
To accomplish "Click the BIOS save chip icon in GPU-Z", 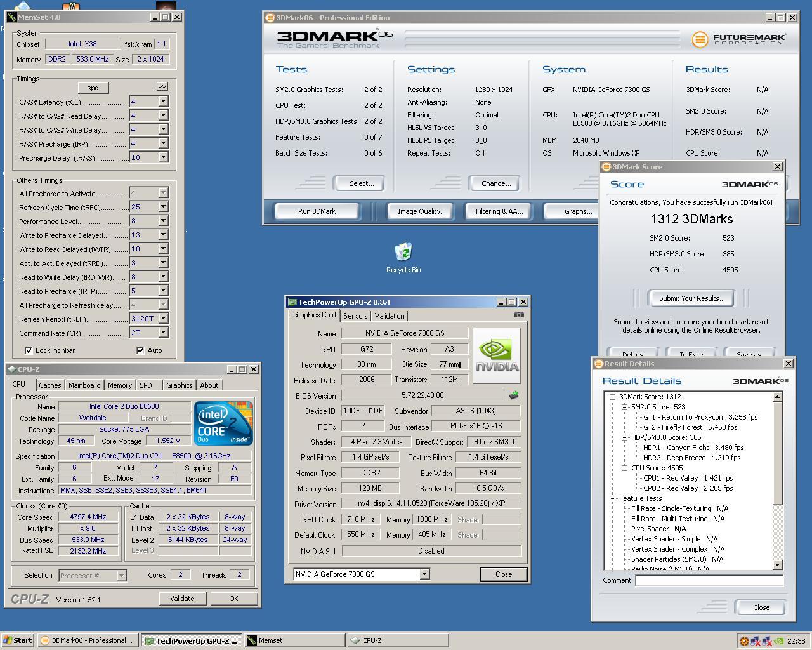I will pyautogui.click(x=514, y=395).
